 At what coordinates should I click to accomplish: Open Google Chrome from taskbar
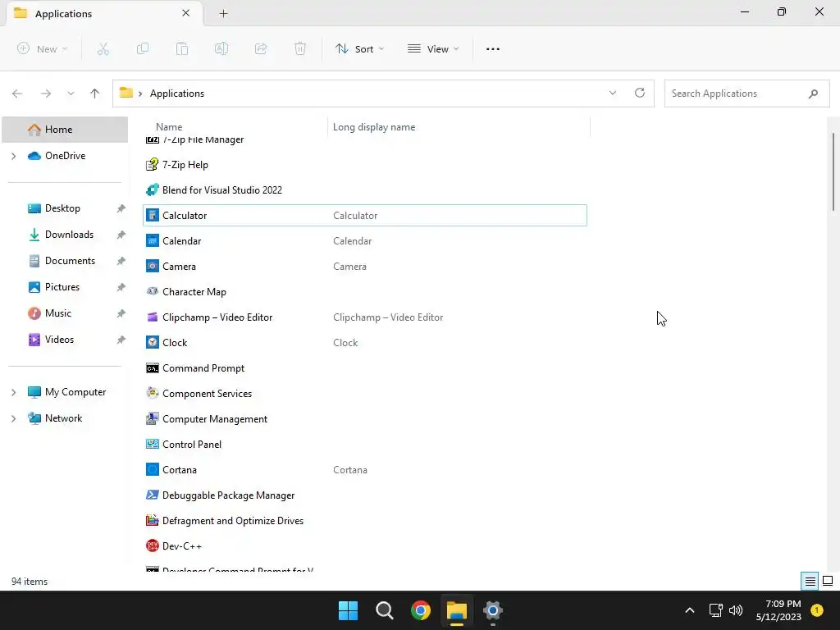click(x=421, y=610)
